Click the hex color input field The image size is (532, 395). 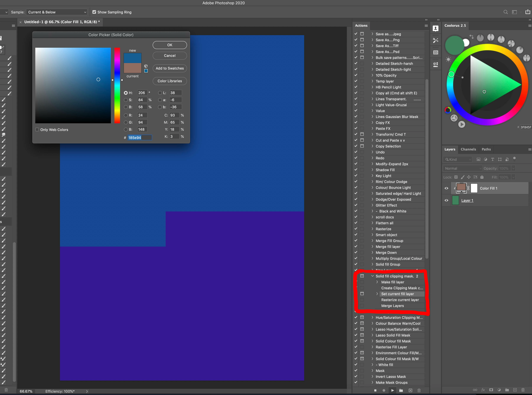pyautogui.click(x=140, y=137)
